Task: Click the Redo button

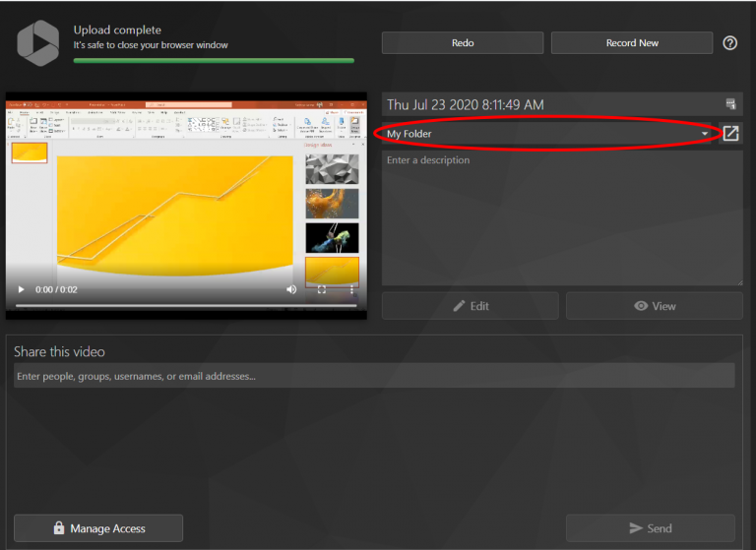Action: pyautogui.click(x=463, y=43)
